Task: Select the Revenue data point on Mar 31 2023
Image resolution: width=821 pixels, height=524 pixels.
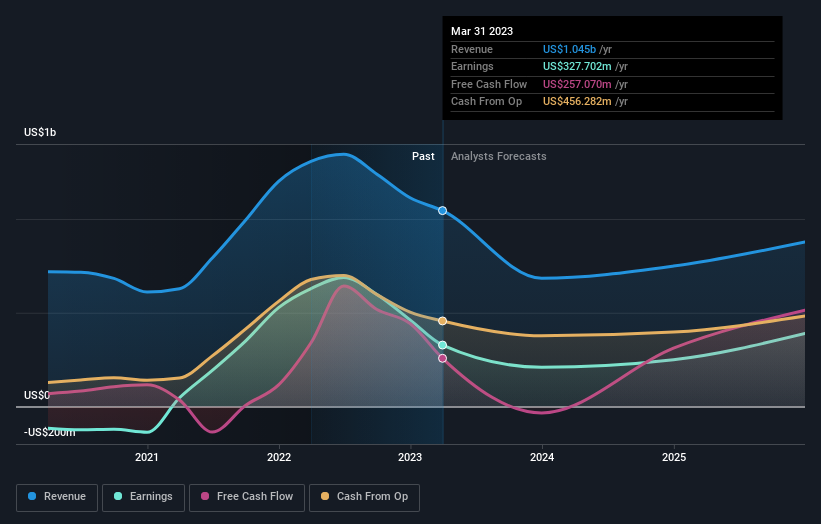Action: pyautogui.click(x=442, y=210)
